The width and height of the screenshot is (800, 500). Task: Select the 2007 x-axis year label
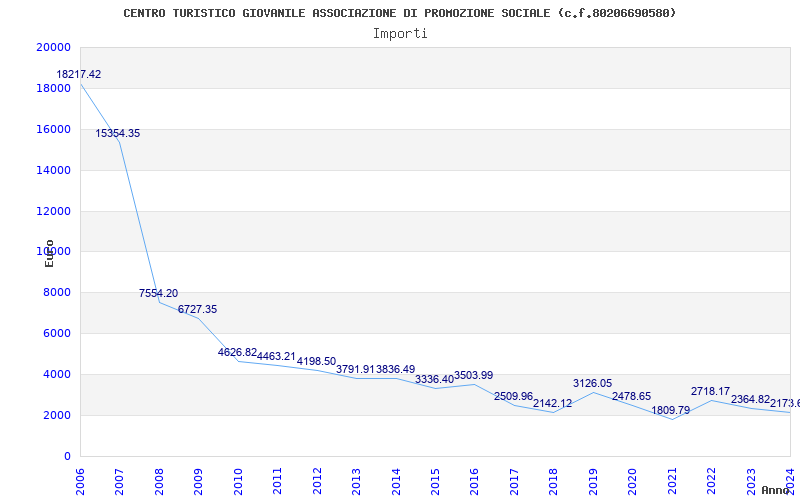tap(119, 482)
